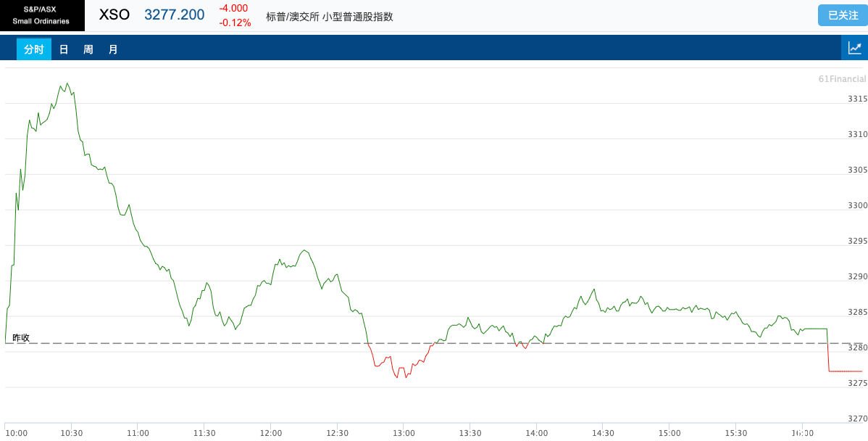The width and height of the screenshot is (868, 441).
Task: Click the 已关注 follow button
Action: [843, 15]
